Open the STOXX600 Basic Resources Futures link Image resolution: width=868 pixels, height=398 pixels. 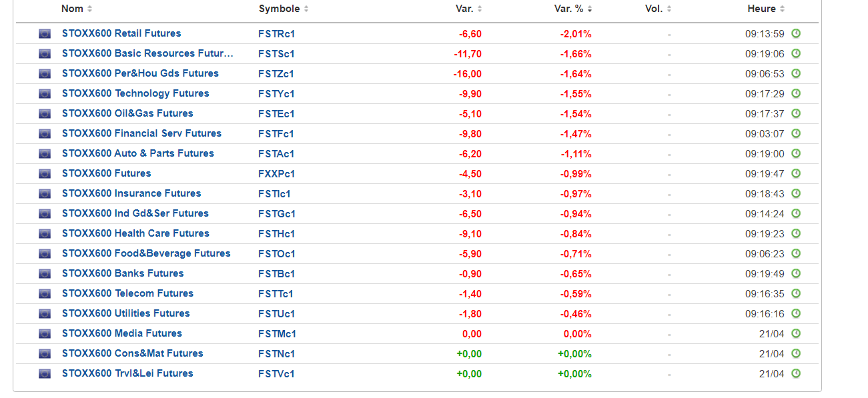point(147,53)
